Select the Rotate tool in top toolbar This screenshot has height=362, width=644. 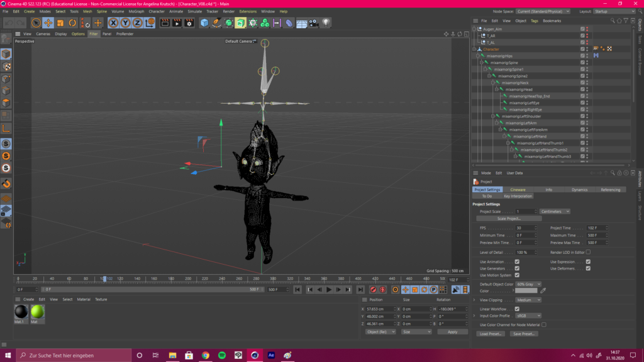73,23
